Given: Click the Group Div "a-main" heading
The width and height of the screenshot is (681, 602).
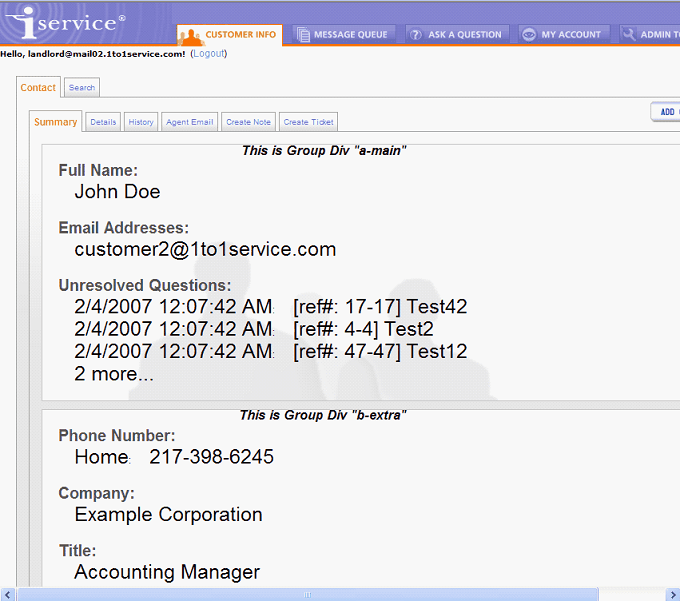Looking at the screenshot, I should click(324, 151).
